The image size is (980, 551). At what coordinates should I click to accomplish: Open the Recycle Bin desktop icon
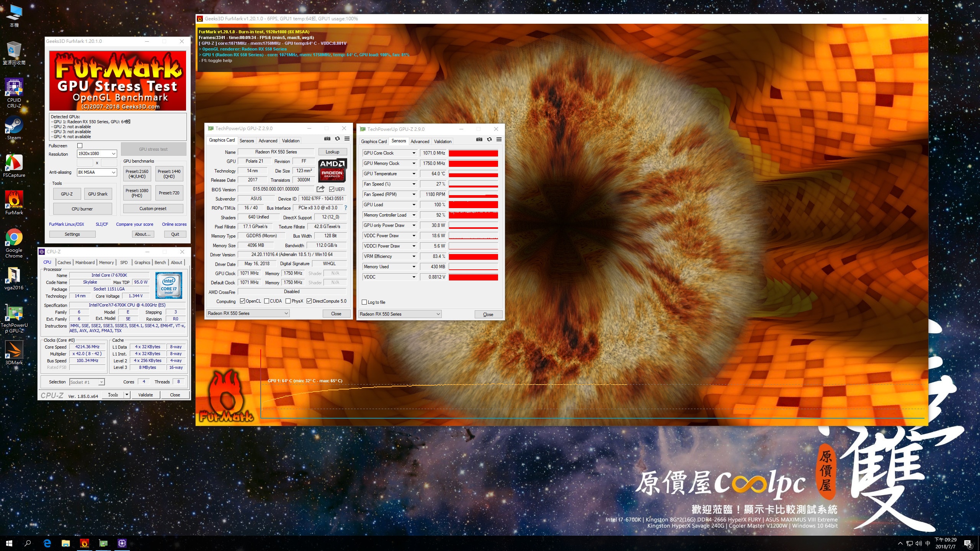[x=14, y=53]
